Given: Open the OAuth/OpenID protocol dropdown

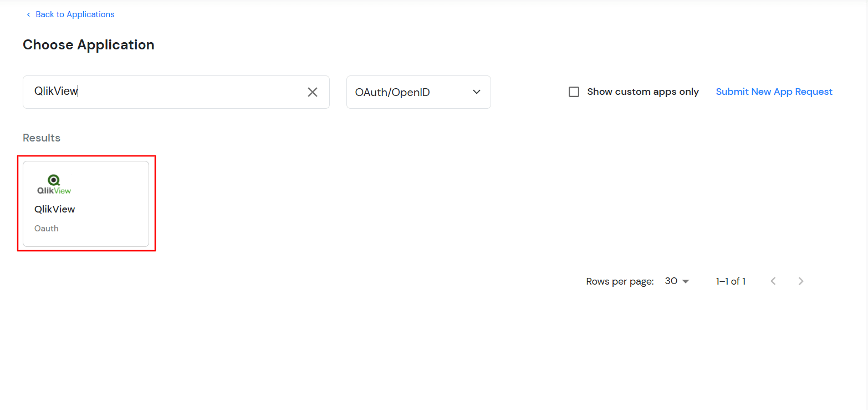Looking at the screenshot, I should click(418, 92).
